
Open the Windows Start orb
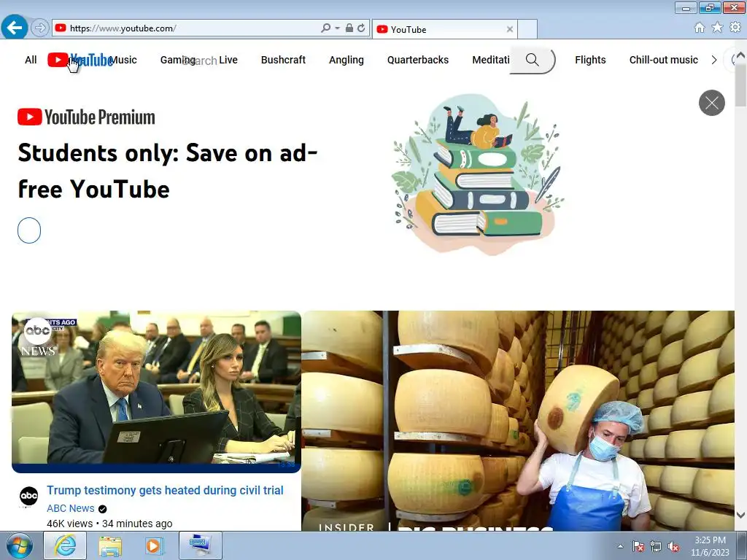pos(20,545)
